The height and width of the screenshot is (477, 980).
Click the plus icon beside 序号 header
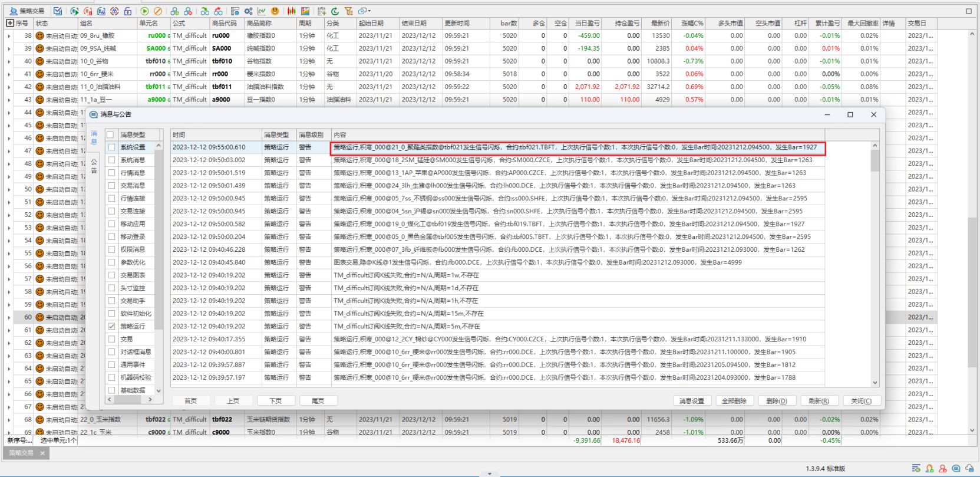coord(10,23)
